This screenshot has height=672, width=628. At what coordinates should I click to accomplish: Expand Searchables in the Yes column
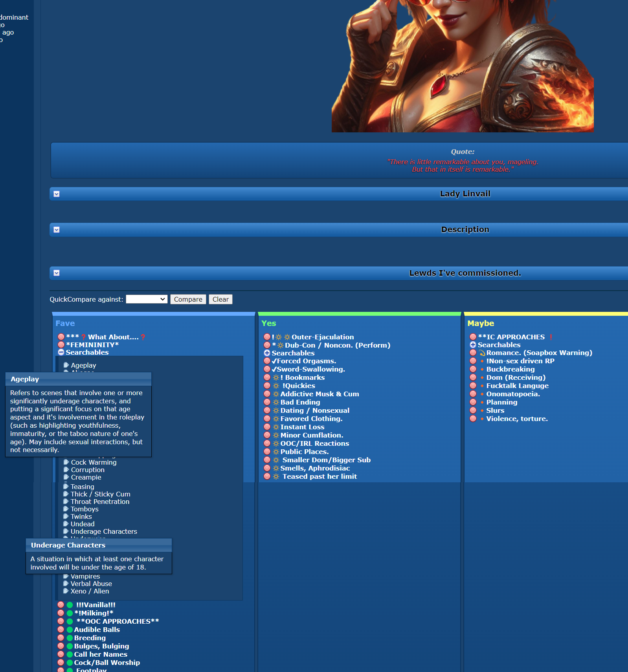267,353
